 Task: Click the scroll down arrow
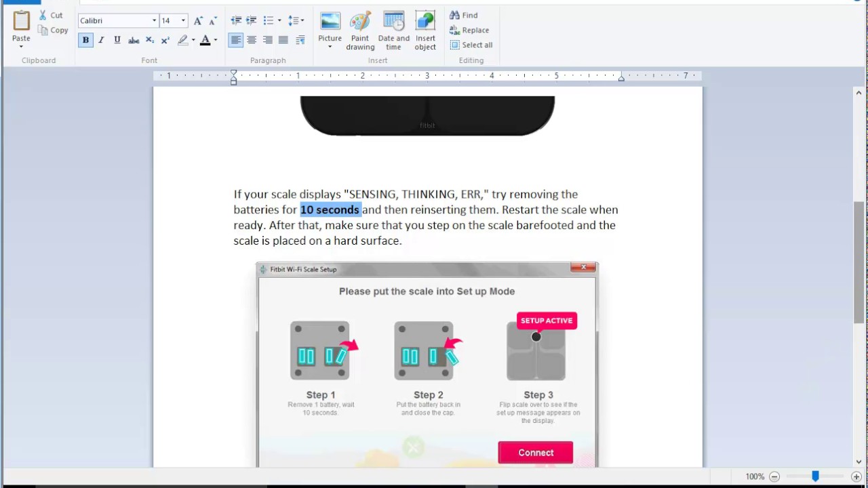click(x=859, y=462)
